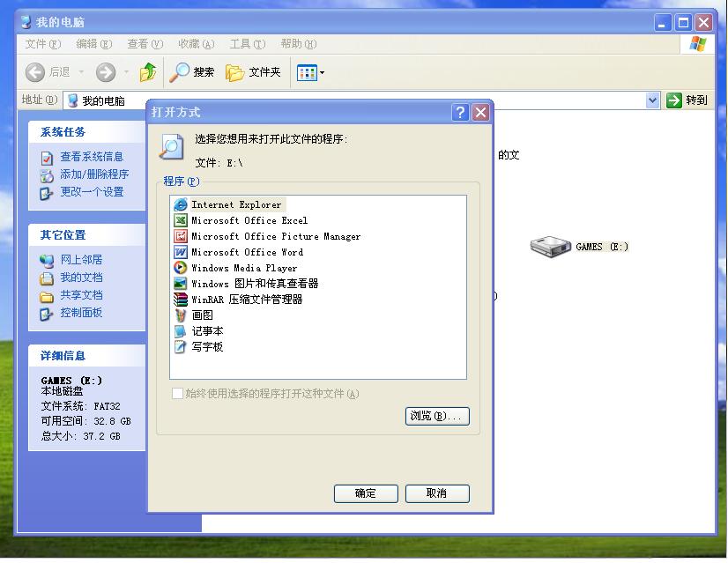
Task: Select the 'Microsoft Office Excel' list text
Action: pyautogui.click(x=249, y=220)
